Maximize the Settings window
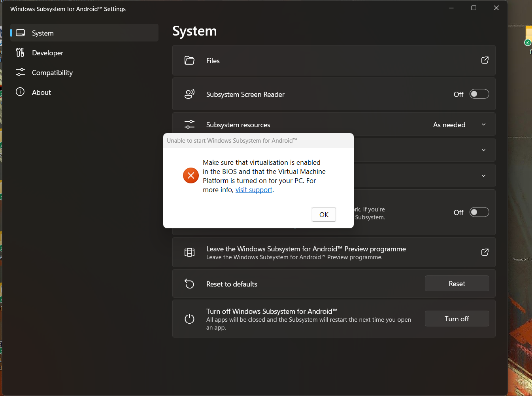Image resolution: width=532 pixels, height=396 pixels. click(474, 8)
